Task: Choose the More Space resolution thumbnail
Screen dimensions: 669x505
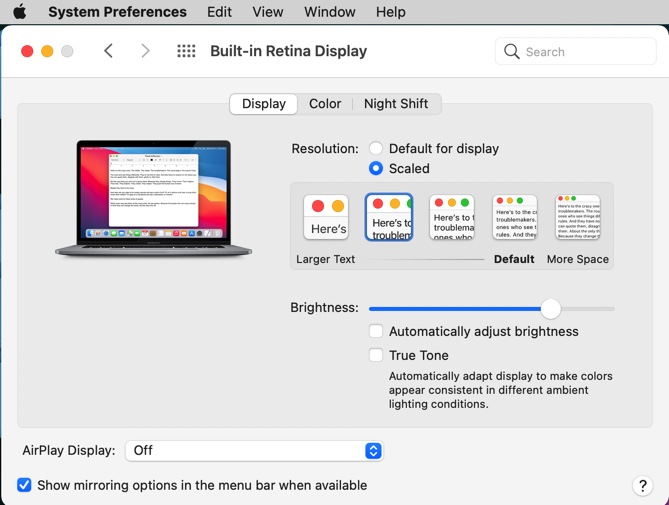Action: tap(578, 217)
